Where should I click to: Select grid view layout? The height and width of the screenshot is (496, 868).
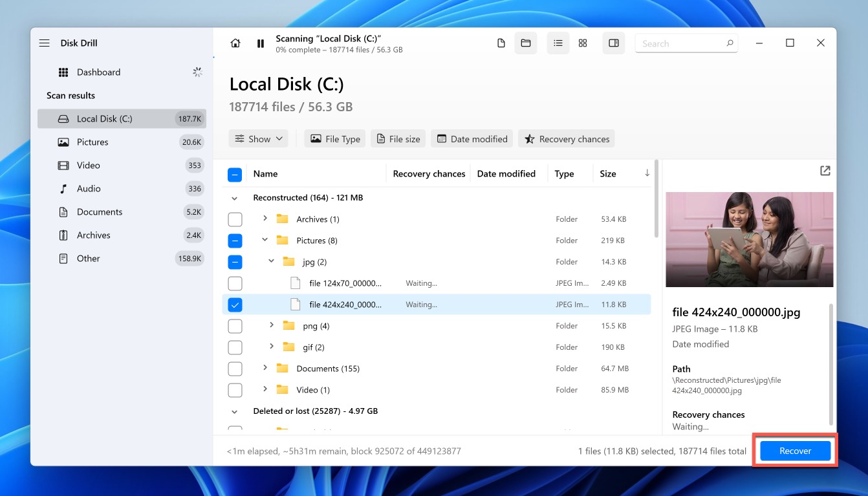583,43
